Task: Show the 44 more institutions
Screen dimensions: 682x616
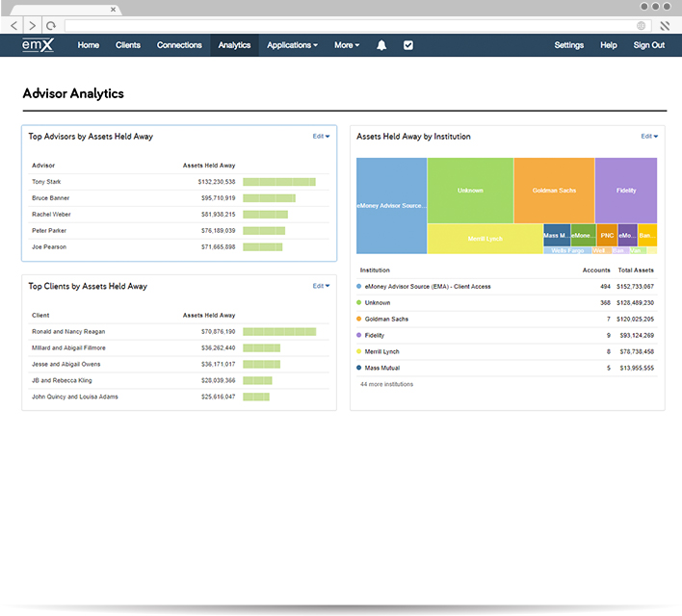Action: click(386, 384)
